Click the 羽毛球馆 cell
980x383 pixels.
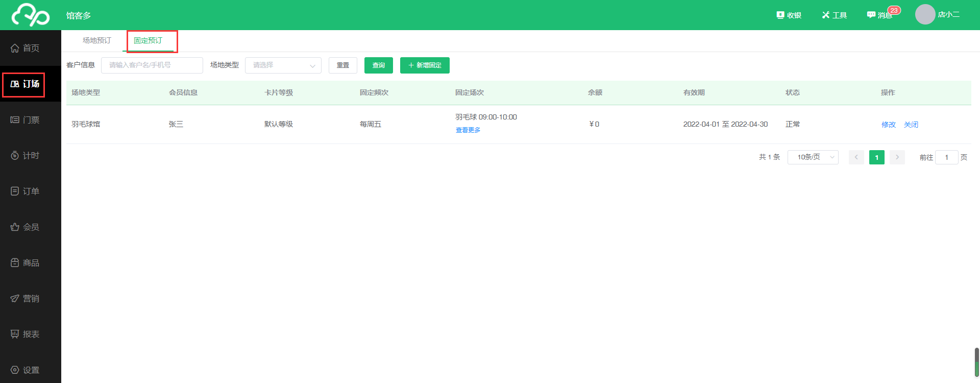pyautogui.click(x=86, y=124)
